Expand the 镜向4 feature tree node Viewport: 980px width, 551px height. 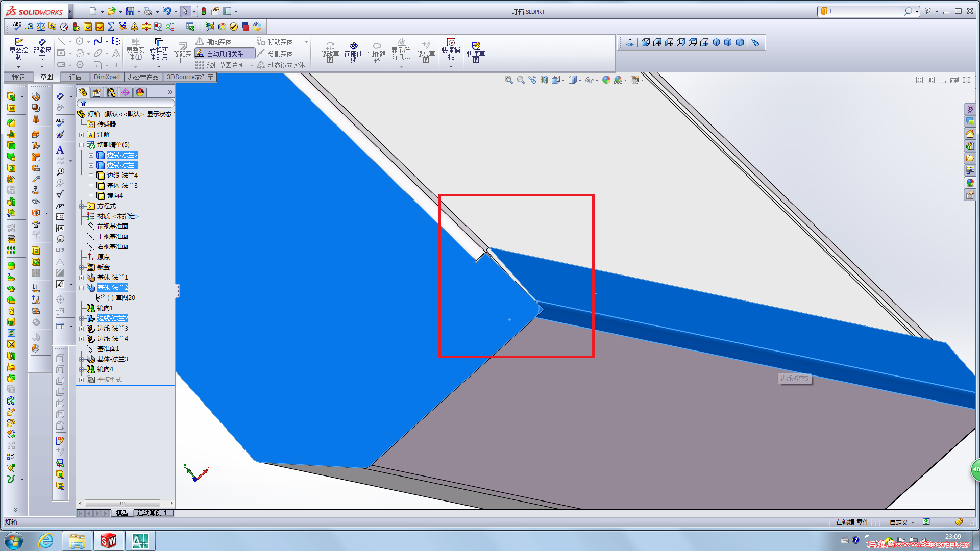point(81,369)
